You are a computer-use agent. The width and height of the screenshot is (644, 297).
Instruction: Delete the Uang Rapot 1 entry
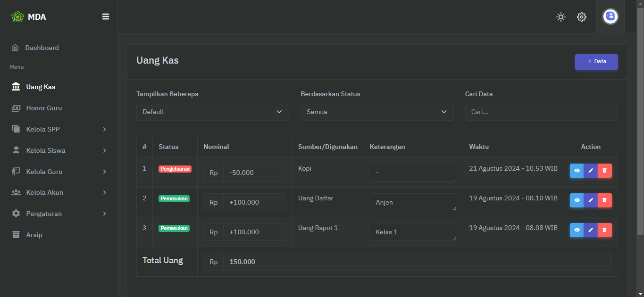click(604, 230)
